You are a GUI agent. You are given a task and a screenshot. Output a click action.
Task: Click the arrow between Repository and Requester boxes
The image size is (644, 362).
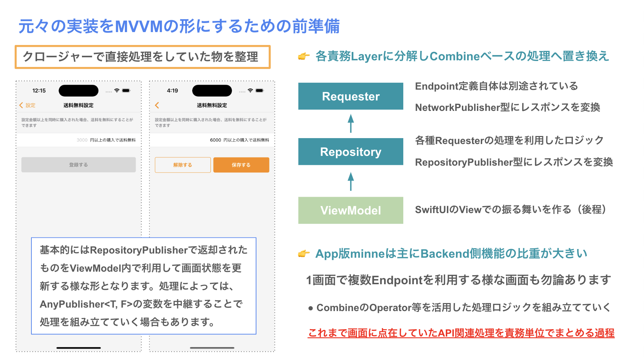350,124
